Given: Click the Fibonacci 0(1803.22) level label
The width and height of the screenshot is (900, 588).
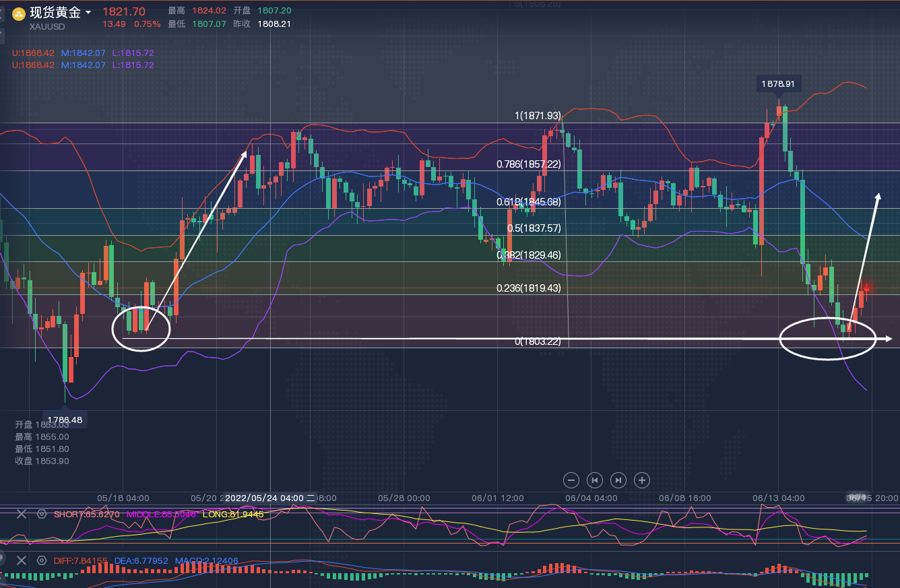Looking at the screenshot, I should click(x=538, y=341).
